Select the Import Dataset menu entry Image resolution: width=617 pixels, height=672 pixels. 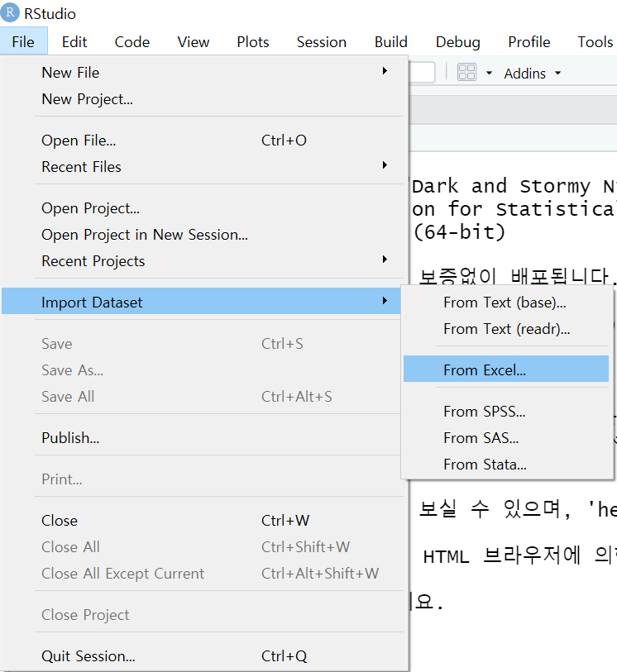[x=201, y=302]
